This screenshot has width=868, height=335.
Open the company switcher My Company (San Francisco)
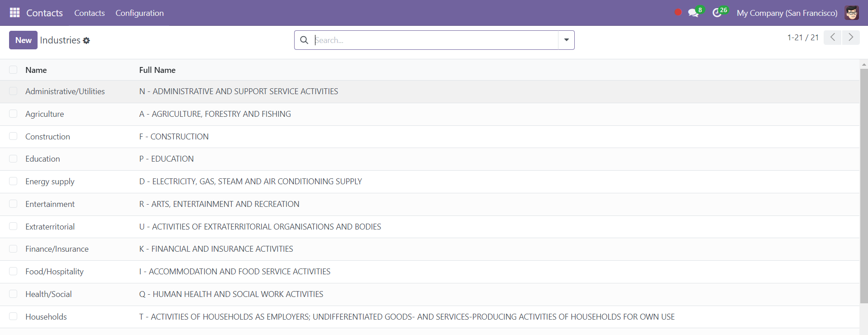(787, 13)
